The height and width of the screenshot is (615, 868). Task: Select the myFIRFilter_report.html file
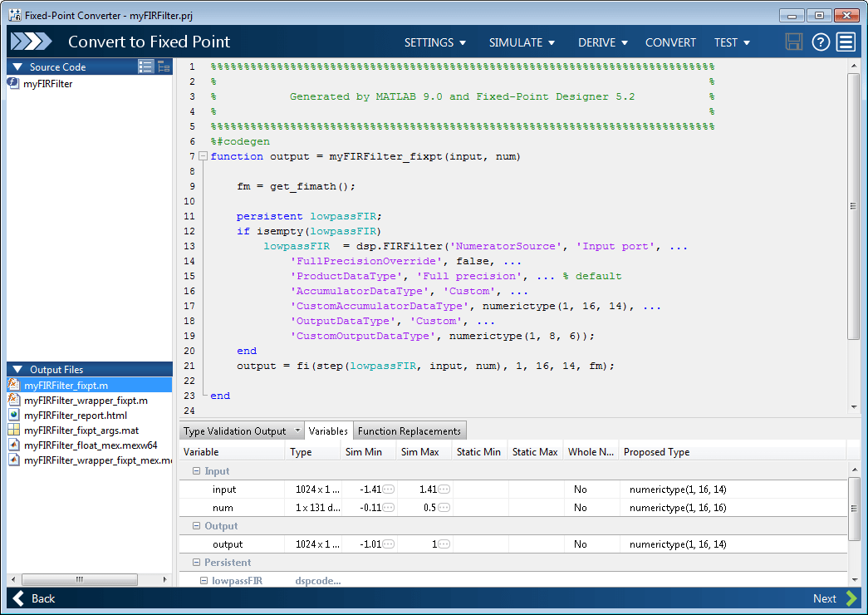76,415
